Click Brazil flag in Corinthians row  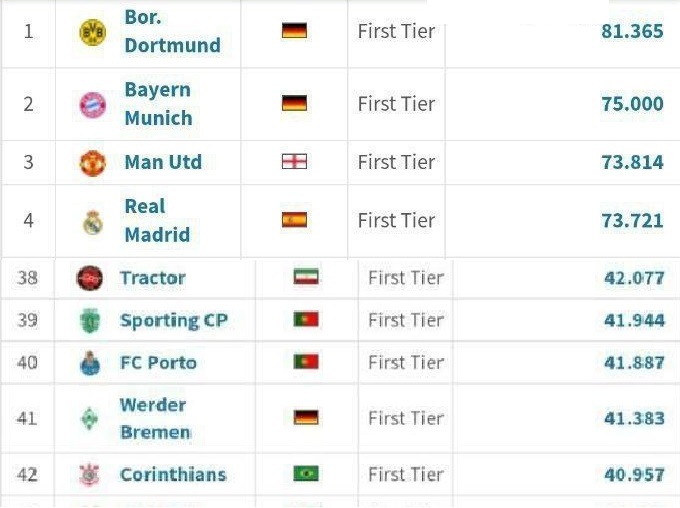click(x=306, y=474)
